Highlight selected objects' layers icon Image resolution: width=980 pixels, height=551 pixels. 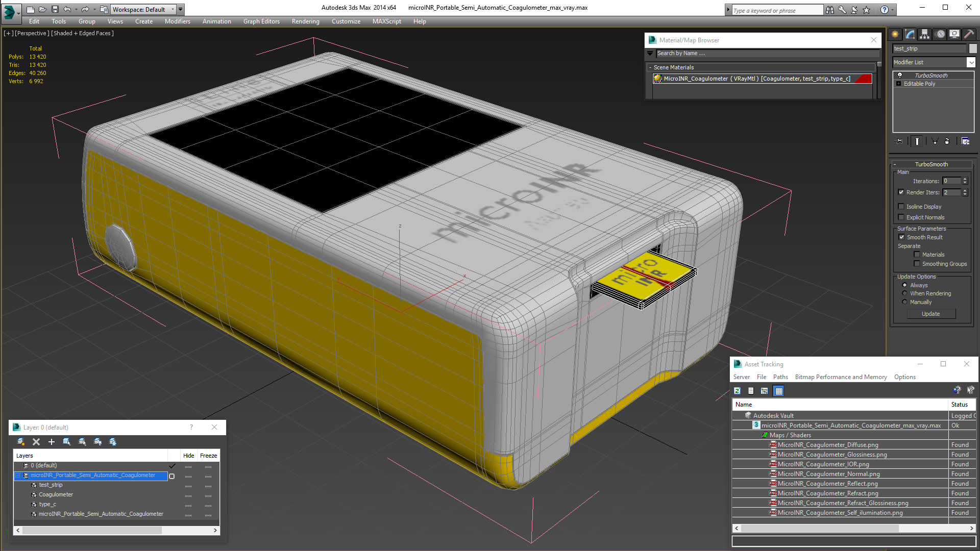(82, 442)
